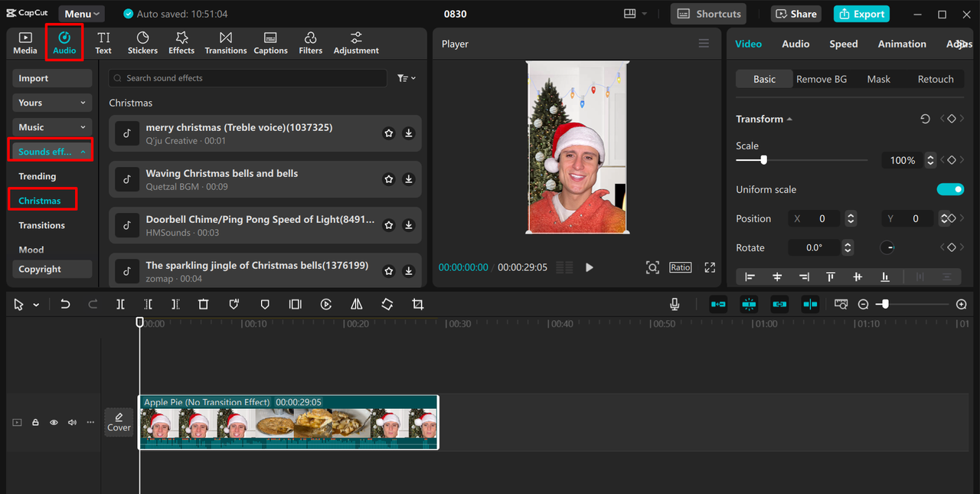Click the timeline zoom slider
The image size is (980, 494).
pyautogui.click(x=913, y=304)
